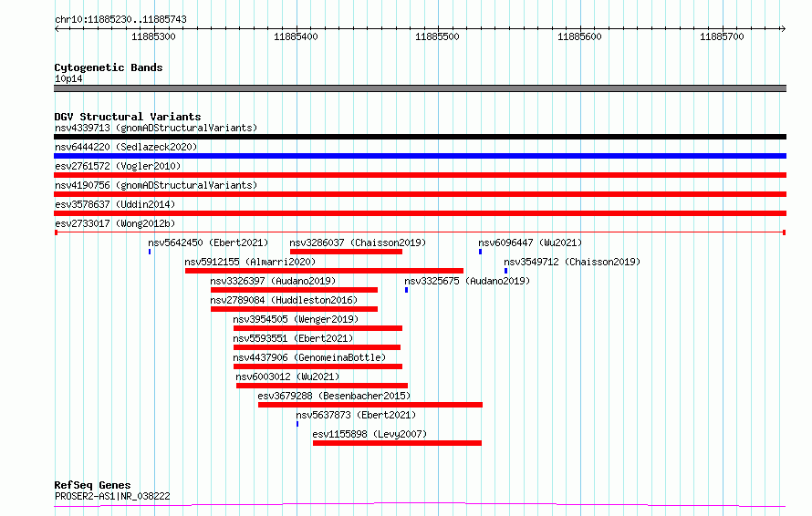Open nsv2789084 Huddleston2016 label
Image resolution: width=812 pixels, height=516 pixels.
[x=284, y=300]
